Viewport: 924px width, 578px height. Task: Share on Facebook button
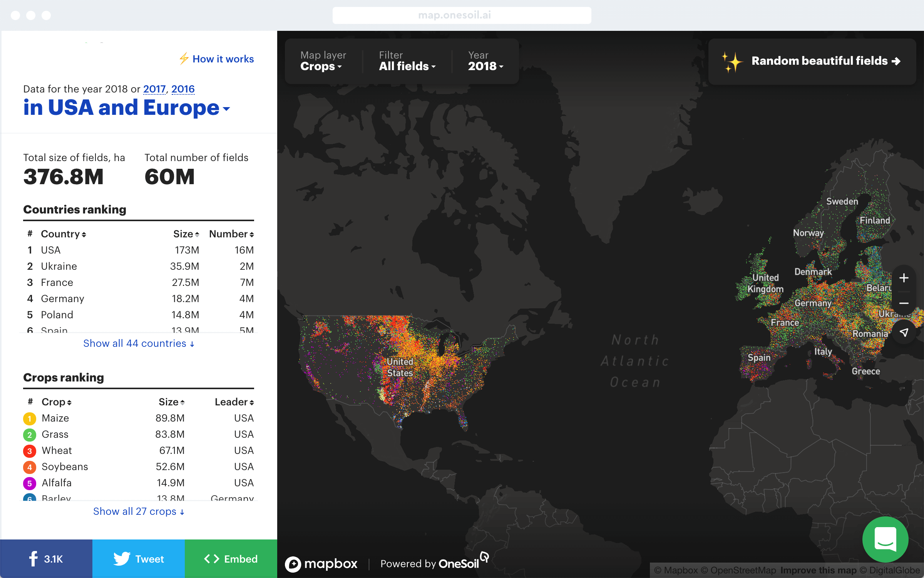click(46, 559)
